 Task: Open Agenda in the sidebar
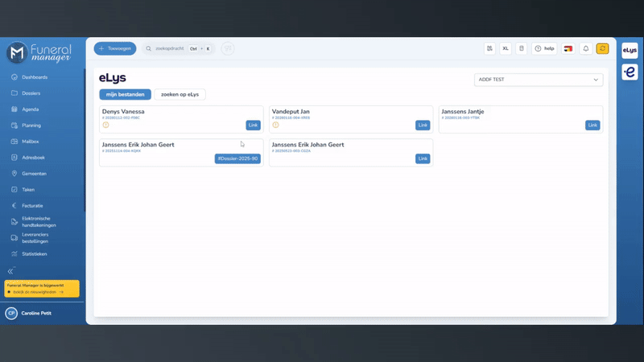(x=30, y=109)
